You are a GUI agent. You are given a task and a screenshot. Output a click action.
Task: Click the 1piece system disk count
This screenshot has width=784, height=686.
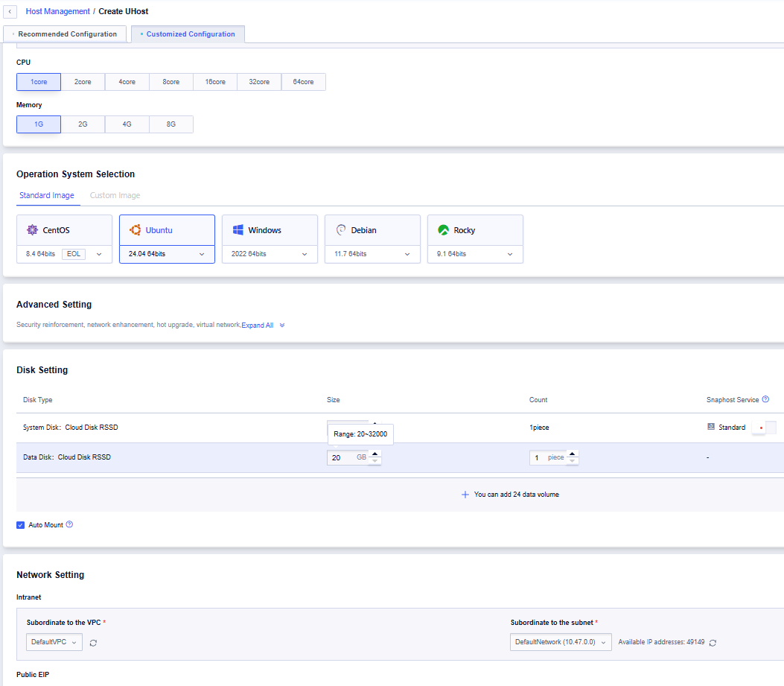click(x=539, y=428)
